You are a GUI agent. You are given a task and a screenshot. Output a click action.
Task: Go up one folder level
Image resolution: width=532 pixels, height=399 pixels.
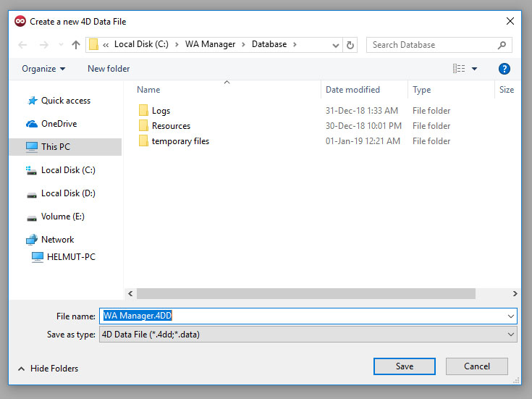[76, 45]
